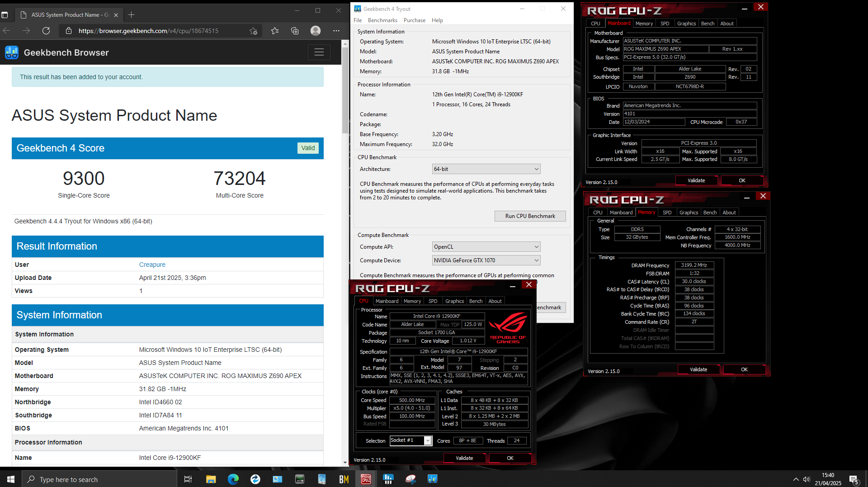Select the Graphics tab in the CPU-Z Memory window
868x487 pixels.
tap(689, 213)
